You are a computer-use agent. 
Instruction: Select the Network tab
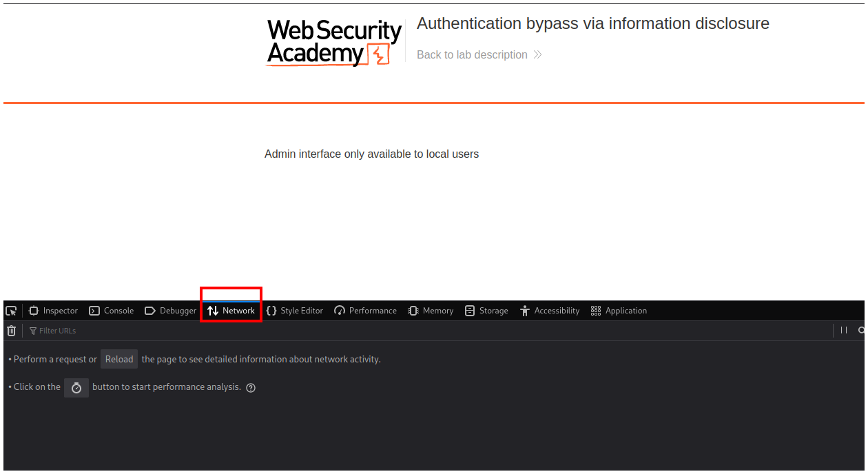[x=231, y=311]
